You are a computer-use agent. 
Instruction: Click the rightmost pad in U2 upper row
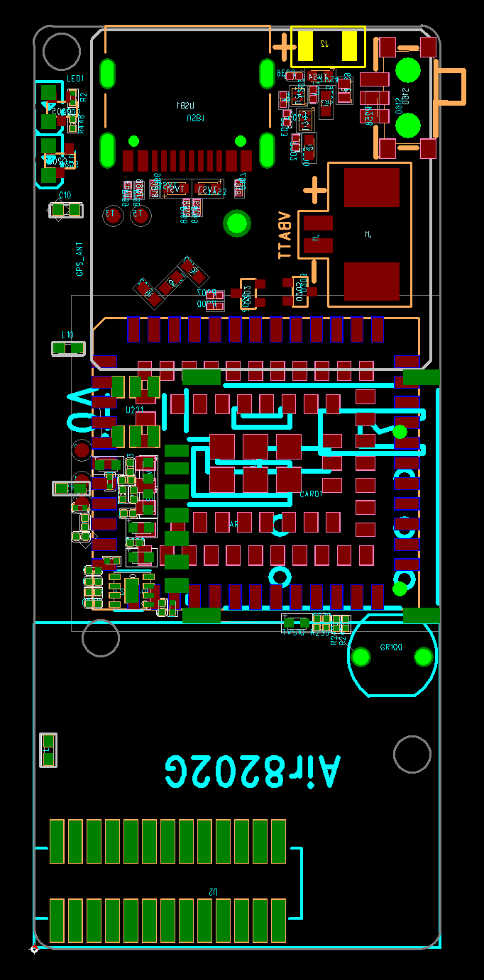click(278, 841)
